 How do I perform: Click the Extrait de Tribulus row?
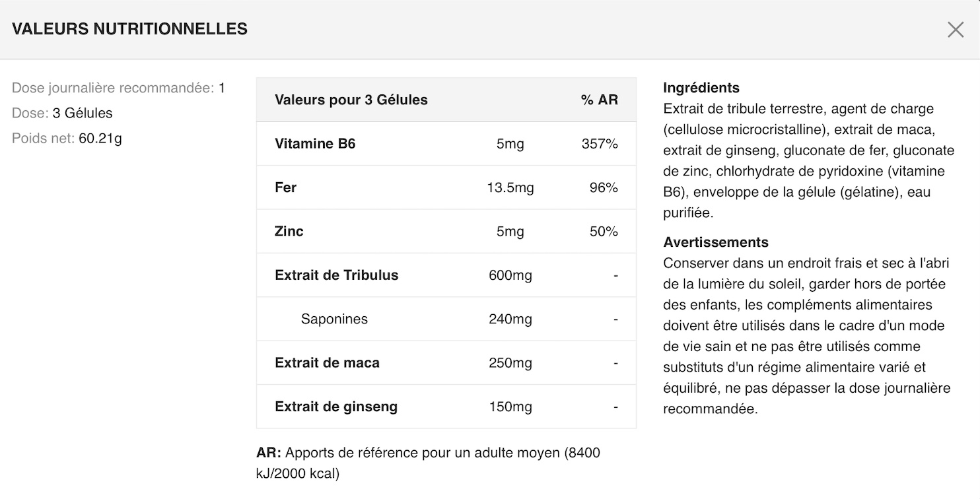446,275
